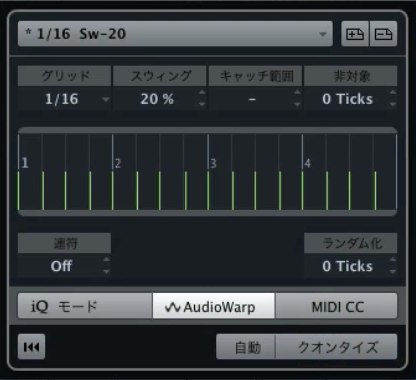
Task: Click the save preset icon with plus
Action: (x=355, y=34)
